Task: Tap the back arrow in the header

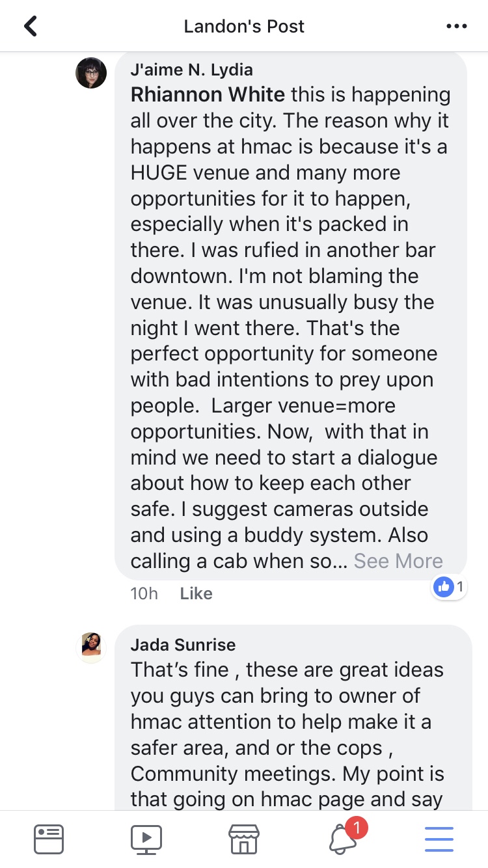Action: [x=31, y=26]
